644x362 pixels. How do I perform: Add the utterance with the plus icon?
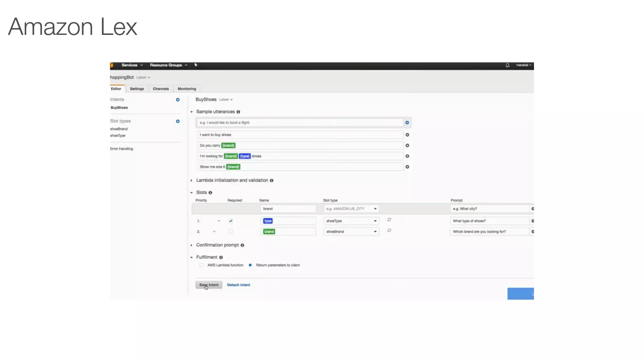click(x=407, y=123)
